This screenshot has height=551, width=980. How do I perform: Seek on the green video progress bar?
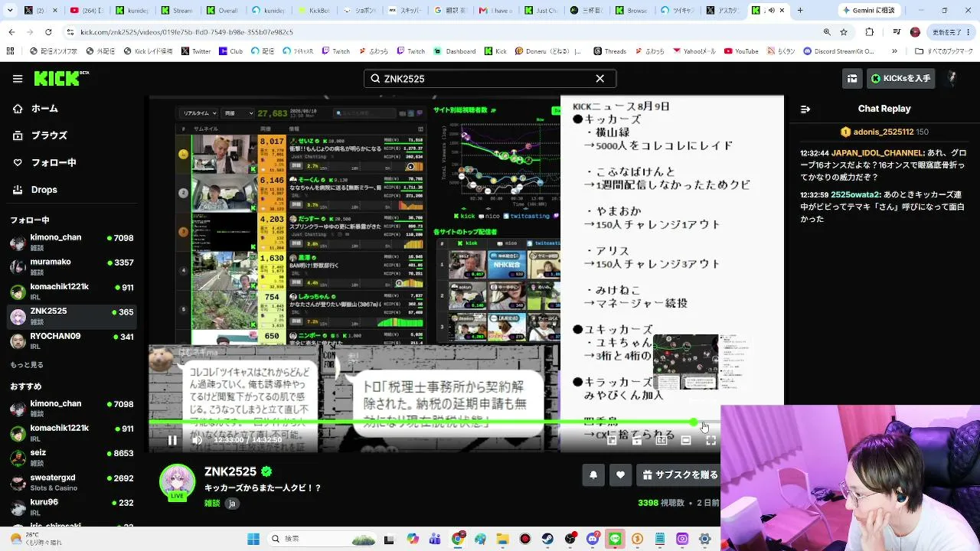(434, 422)
